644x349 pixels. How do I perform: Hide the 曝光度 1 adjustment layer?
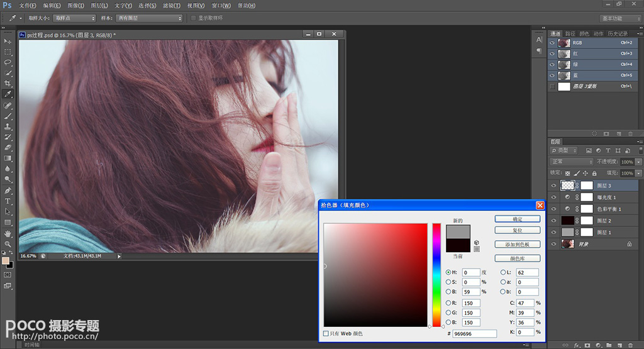(x=553, y=197)
